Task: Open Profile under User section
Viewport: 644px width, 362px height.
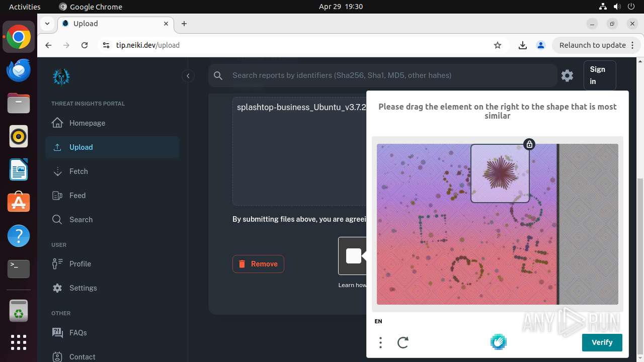Action: (112, 264)
